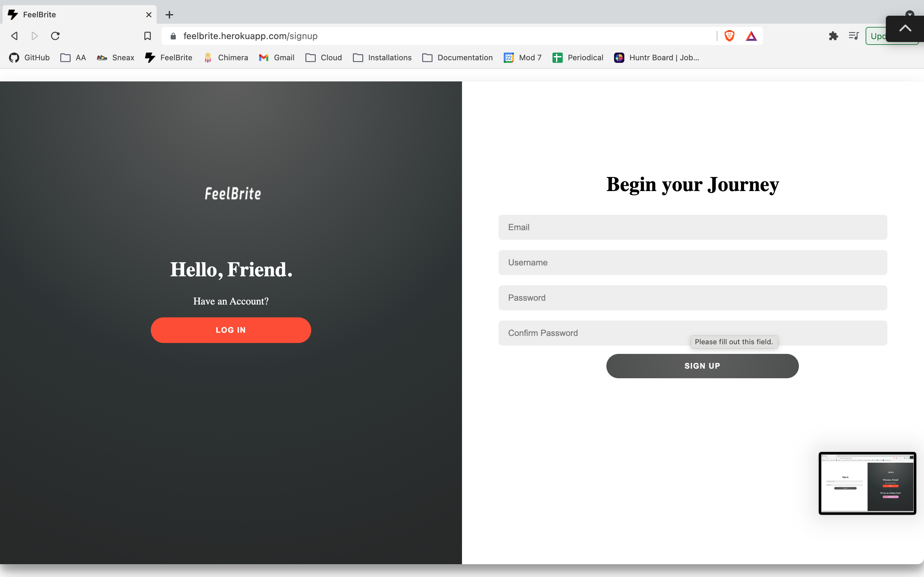This screenshot has width=924, height=577.
Task: Reload the page with refresh icon
Action: 56,36
